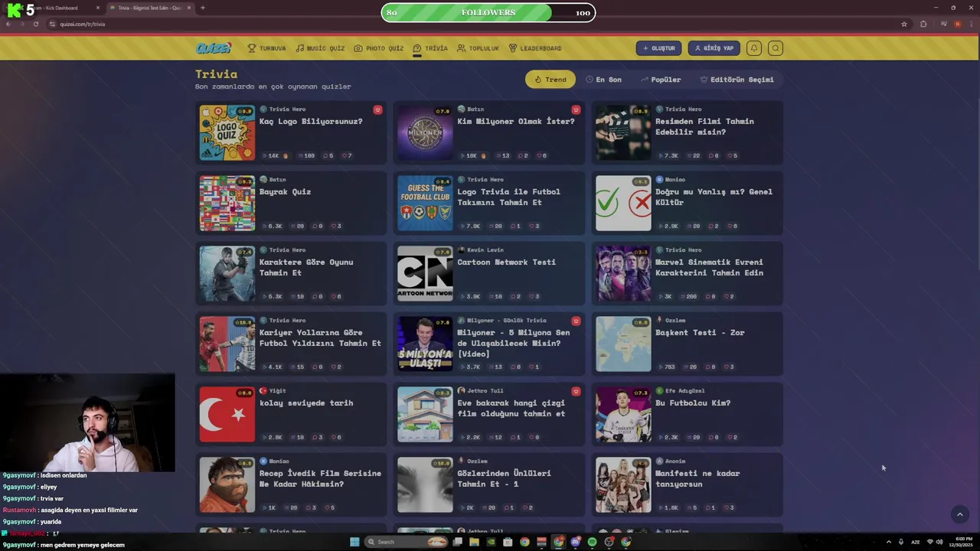This screenshot has width=980, height=551.
Task: Click the Oluştur button
Action: click(x=658, y=48)
